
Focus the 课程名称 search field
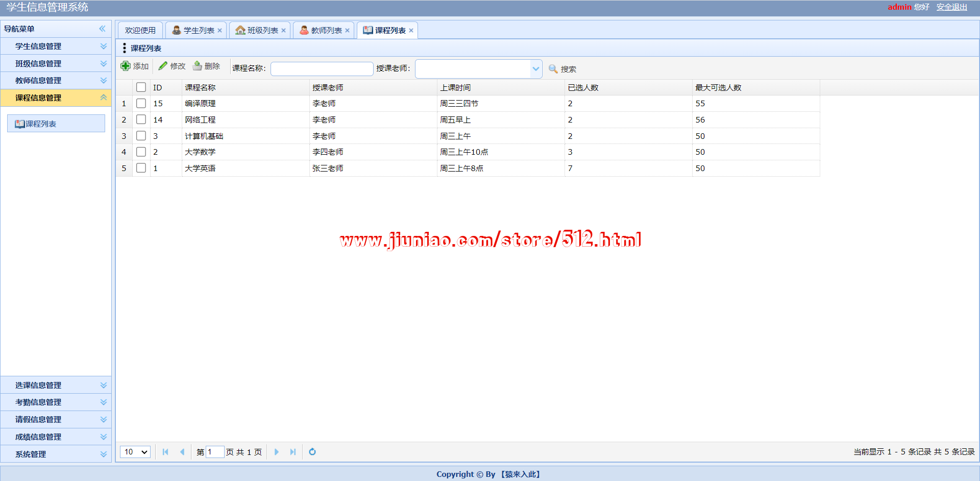322,69
